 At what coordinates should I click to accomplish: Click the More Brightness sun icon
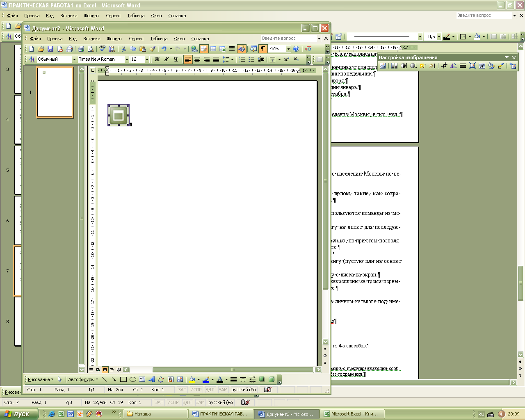pos(422,66)
